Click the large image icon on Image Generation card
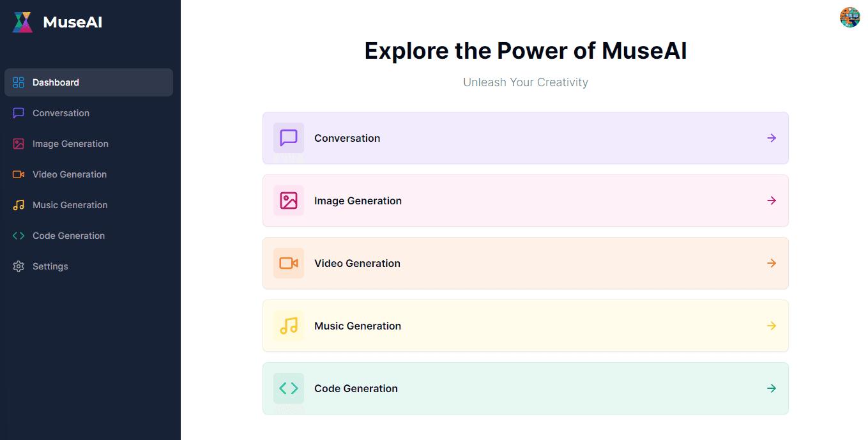 point(289,201)
